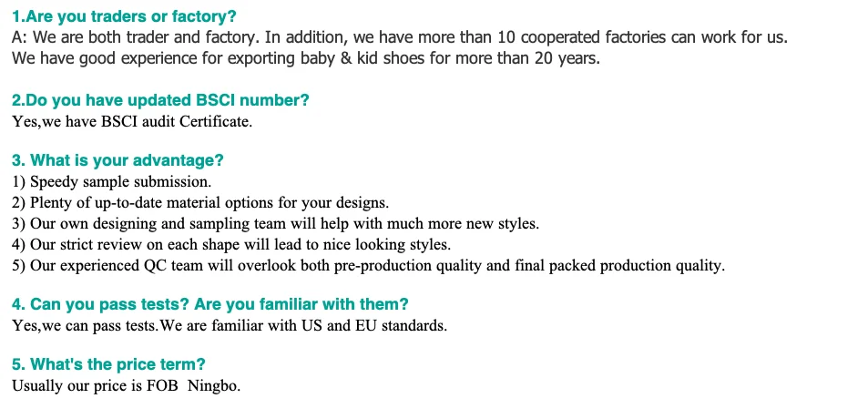Click the "What's the price term?" heading
Image resolution: width=868 pixels, height=419 pixels.
[x=108, y=364]
